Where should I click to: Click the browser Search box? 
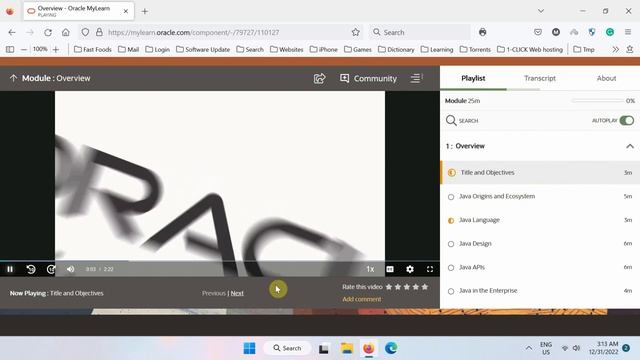point(420,32)
